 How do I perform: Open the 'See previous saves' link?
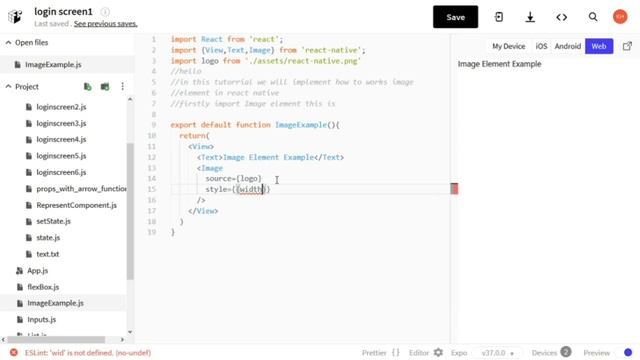pos(105,24)
